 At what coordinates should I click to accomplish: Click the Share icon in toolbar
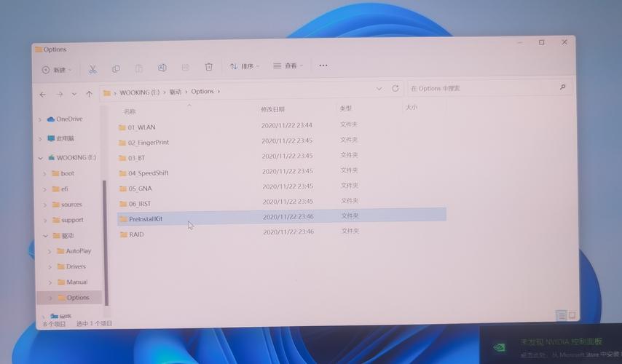coord(185,68)
